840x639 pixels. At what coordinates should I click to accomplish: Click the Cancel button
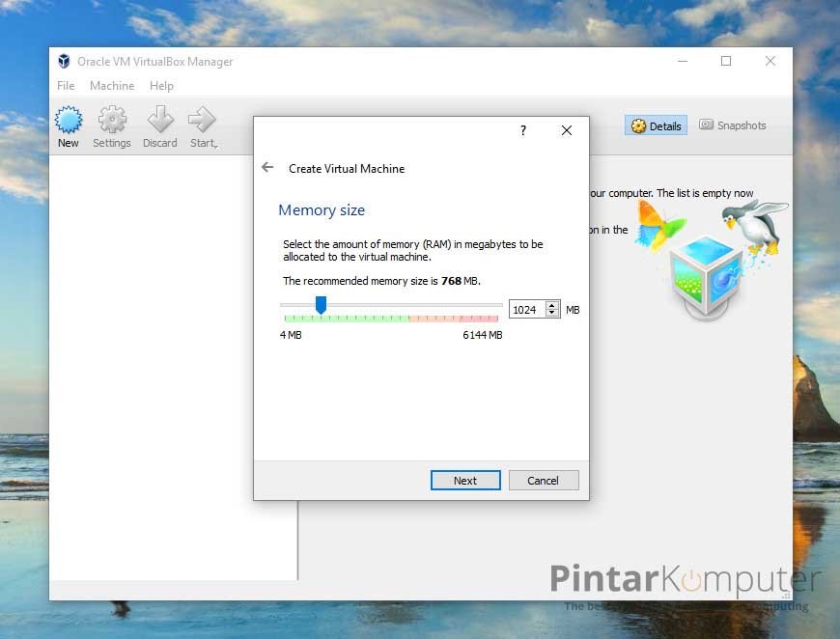click(x=544, y=480)
